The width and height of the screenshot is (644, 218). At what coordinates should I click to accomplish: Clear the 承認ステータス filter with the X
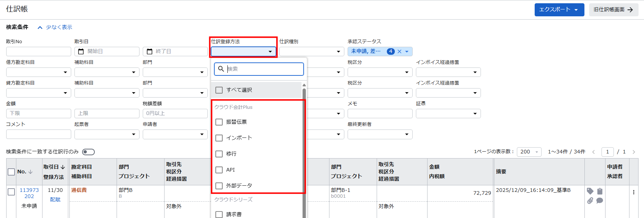click(399, 52)
